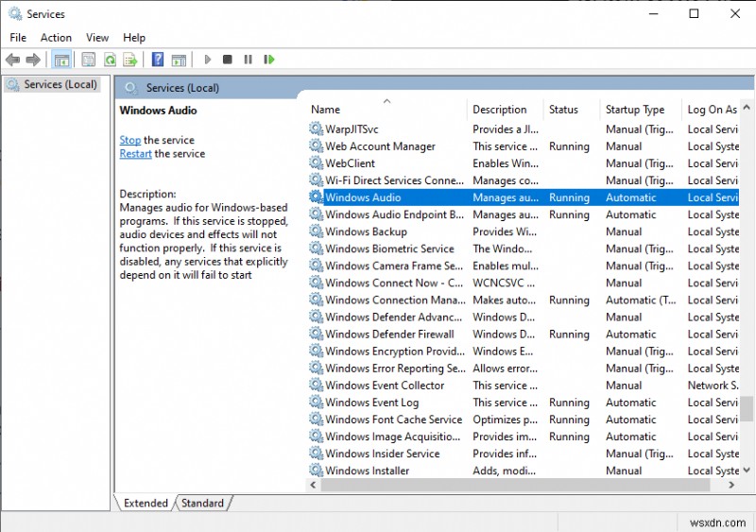Click the Refresh toolbar icon
The image size is (756, 532).
click(x=110, y=60)
